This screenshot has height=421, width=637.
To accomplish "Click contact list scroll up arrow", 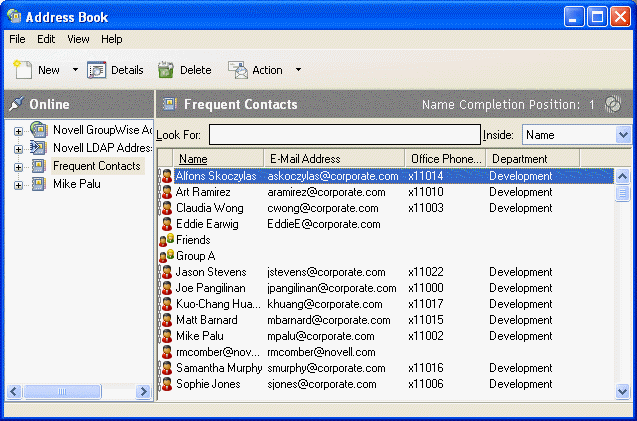I will 622,176.
